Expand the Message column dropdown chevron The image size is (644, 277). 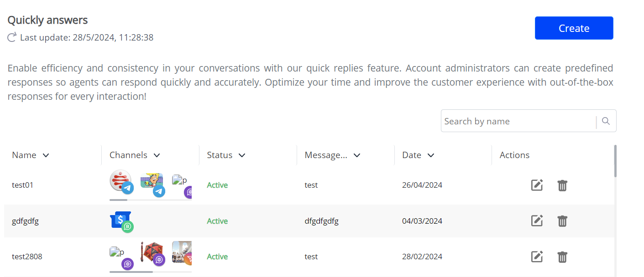click(x=357, y=155)
